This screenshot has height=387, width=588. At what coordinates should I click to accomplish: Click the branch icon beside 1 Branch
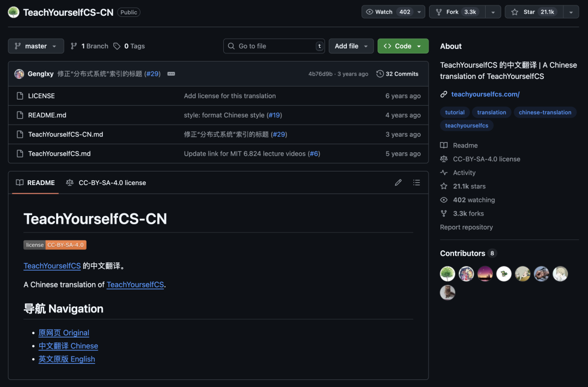click(74, 46)
